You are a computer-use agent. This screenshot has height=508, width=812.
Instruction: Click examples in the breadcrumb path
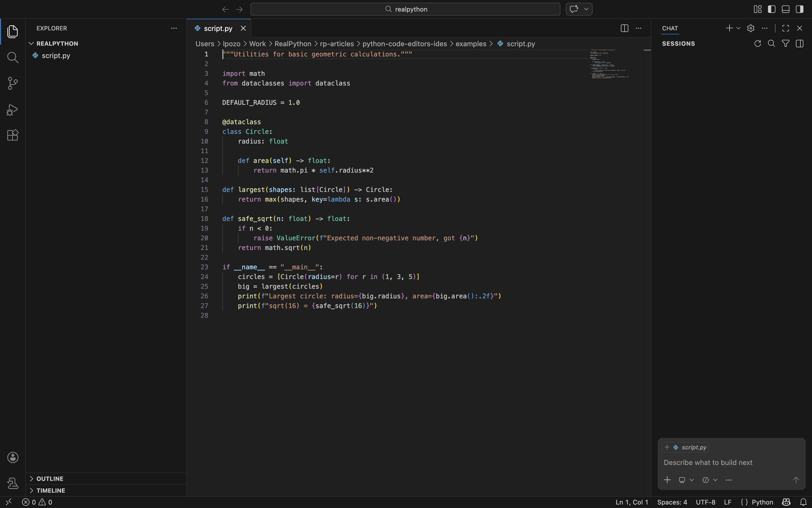(x=471, y=44)
